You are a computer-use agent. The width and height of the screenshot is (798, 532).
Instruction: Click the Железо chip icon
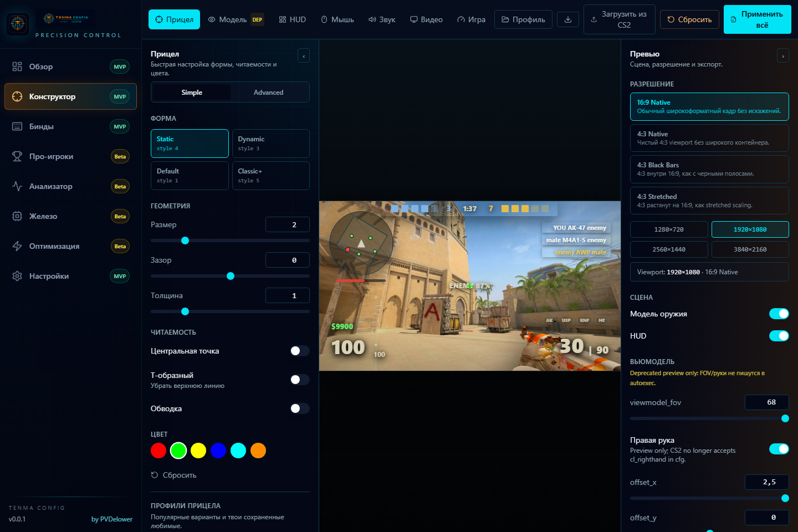[x=17, y=216]
